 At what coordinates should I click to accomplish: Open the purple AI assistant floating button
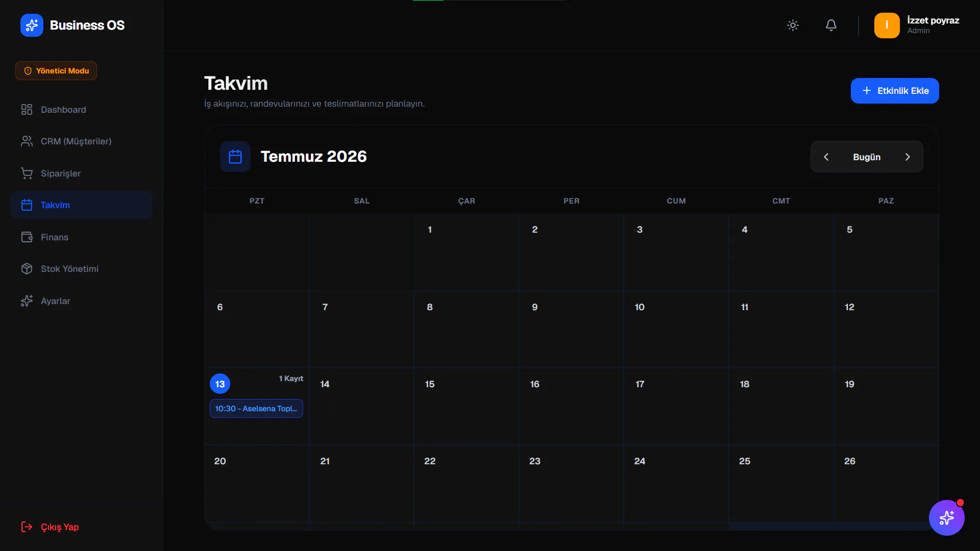click(x=946, y=518)
